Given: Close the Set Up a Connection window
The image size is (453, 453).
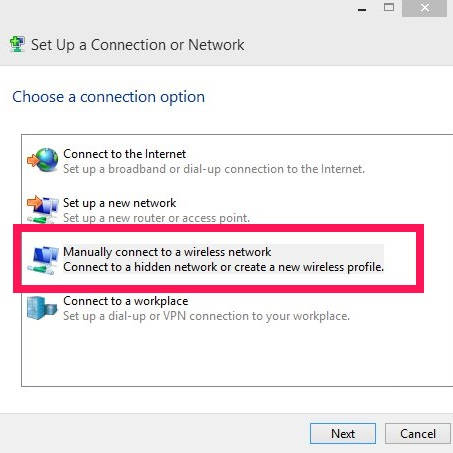Looking at the screenshot, I should click(425, 8).
